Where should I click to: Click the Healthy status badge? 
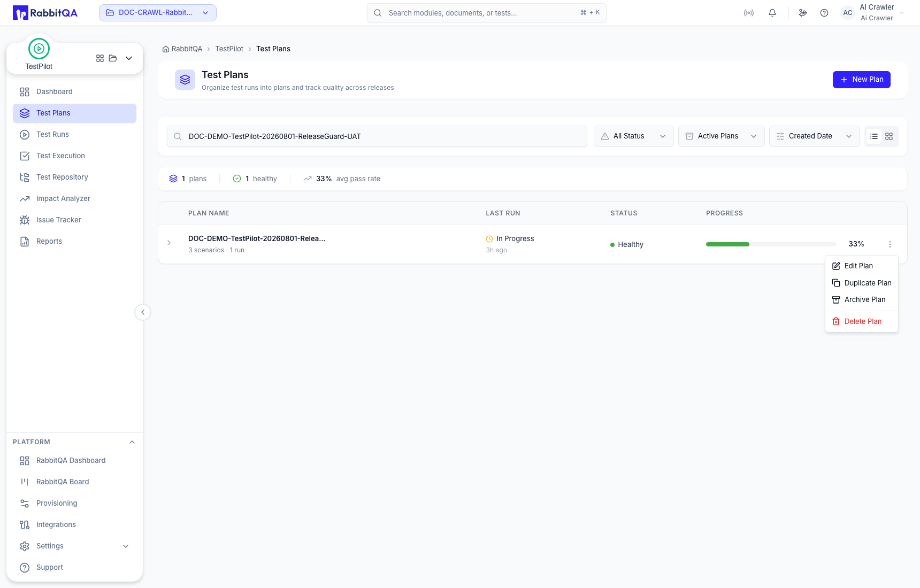click(x=627, y=244)
